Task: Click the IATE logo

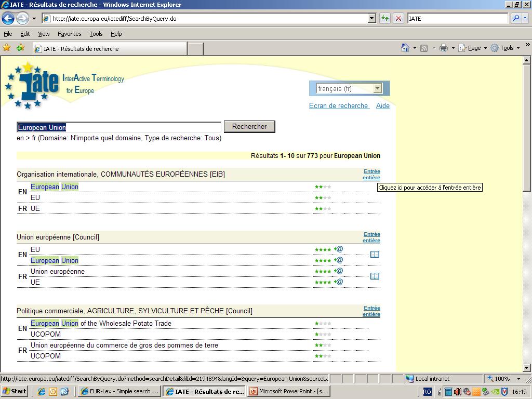Action: tap(33, 85)
